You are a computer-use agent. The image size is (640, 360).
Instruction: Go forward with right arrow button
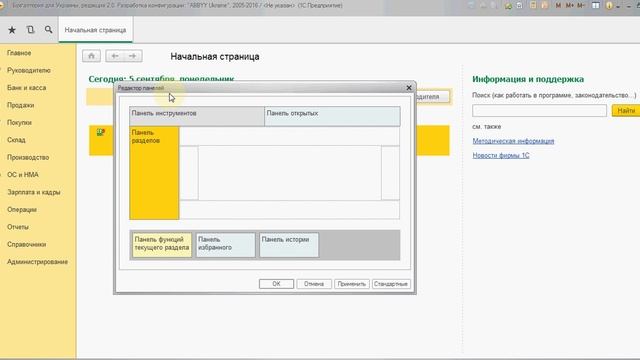click(133, 56)
